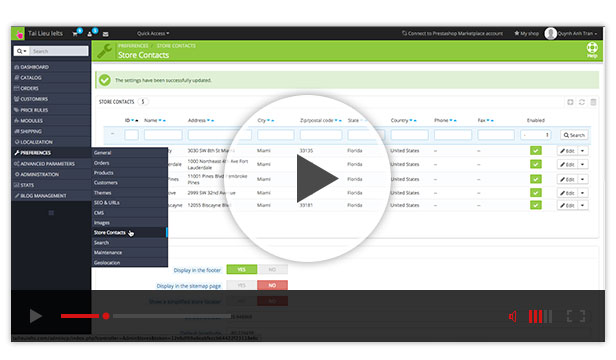616x360 pixels.
Task: Set Display in the sitemap page to NO
Action: pos(272,285)
